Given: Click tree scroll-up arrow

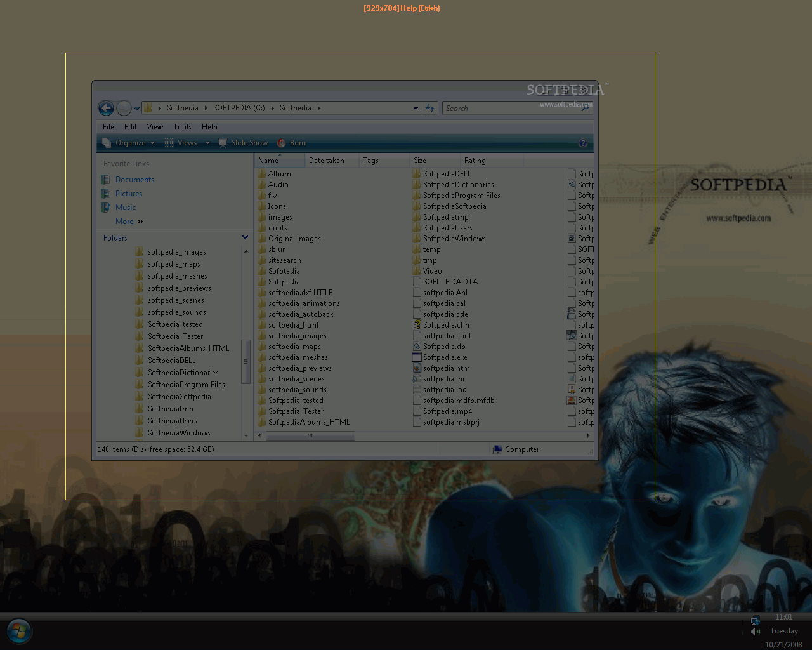Looking at the screenshot, I should (x=246, y=251).
